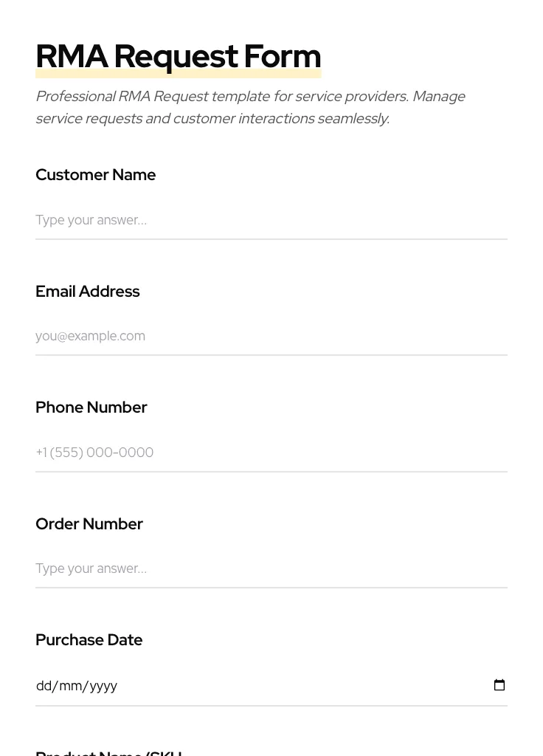Select the Phone Number input field
Screen dimensions: 543x756
tap(271, 453)
